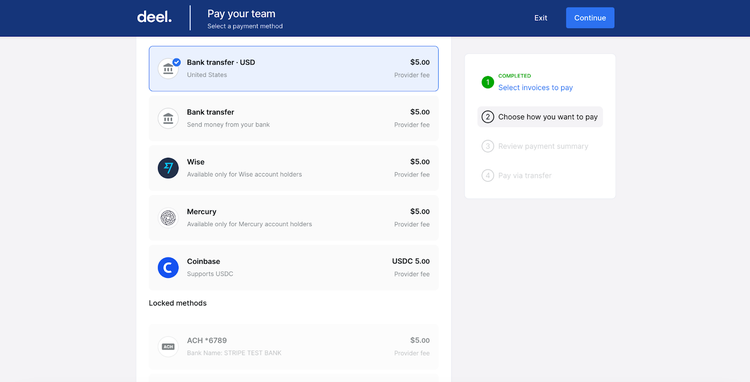Click the step 4 number circle
750x382 pixels.
tap(487, 175)
